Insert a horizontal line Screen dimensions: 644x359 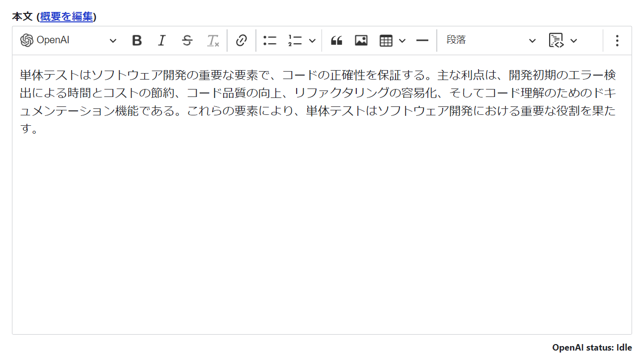(422, 40)
